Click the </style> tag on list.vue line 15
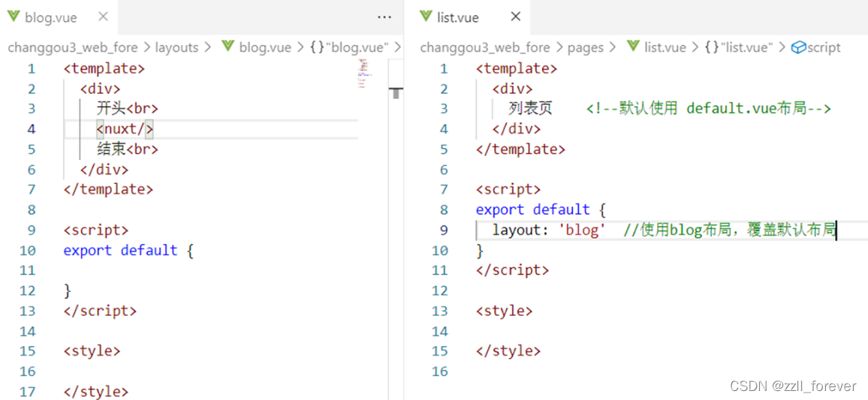The width and height of the screenshot is (868, 400). pyautogui.click(x=508, y=350)
